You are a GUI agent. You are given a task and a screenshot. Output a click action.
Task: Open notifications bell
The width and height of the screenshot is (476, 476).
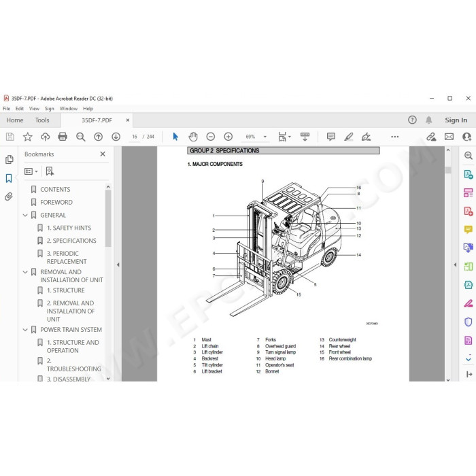coord(428,120)
